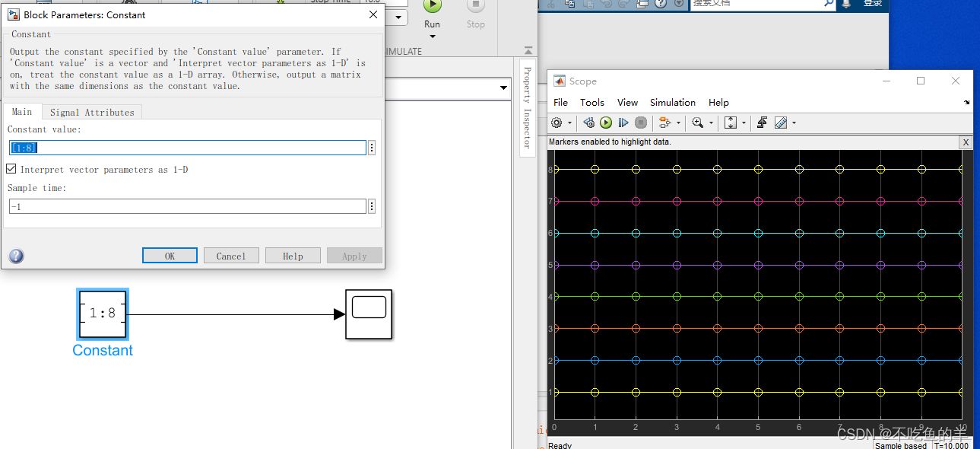Image resolution: width=980 pixels, height=449 pixels.
Task: Open Scope Help menu
Action: 718,102
